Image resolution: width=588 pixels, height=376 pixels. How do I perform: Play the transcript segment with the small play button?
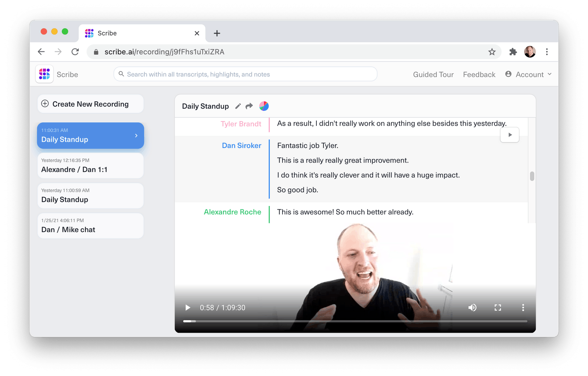[510, 135]
